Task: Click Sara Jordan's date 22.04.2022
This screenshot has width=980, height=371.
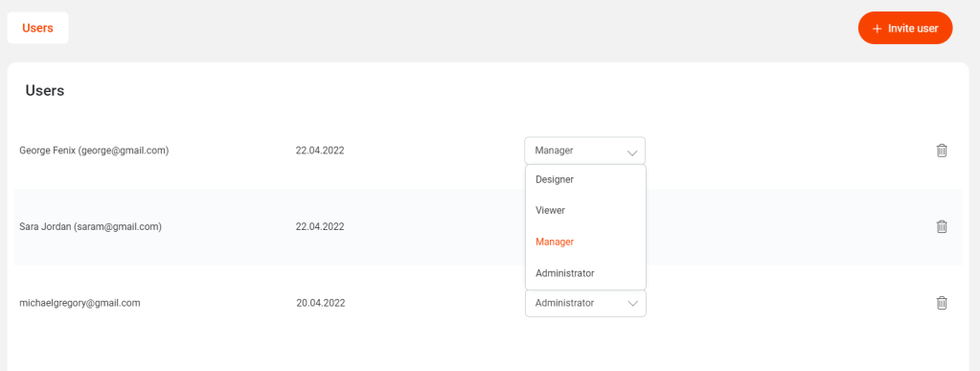Action: tap(320, 226)
